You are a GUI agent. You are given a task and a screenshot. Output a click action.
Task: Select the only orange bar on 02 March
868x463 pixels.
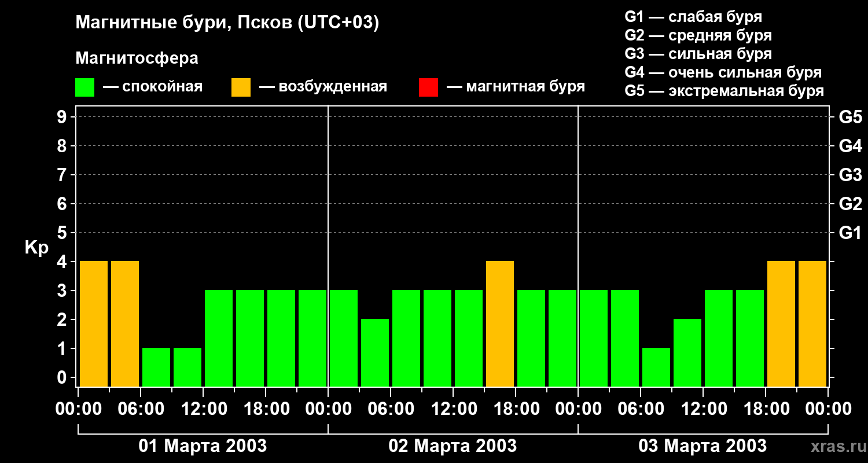click(500, 324)
